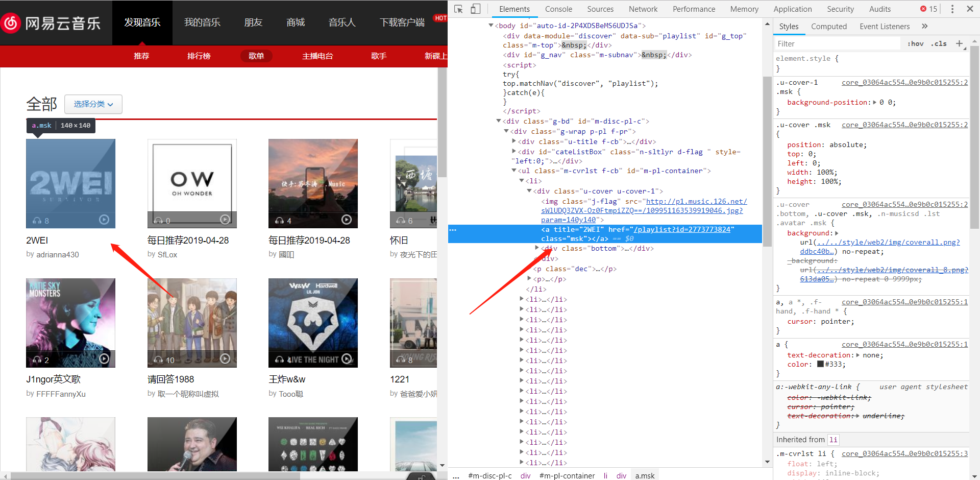This screenshot has width=980, height=480.
Task: Click the inspect element picker icon
Action: coord(458,9)
